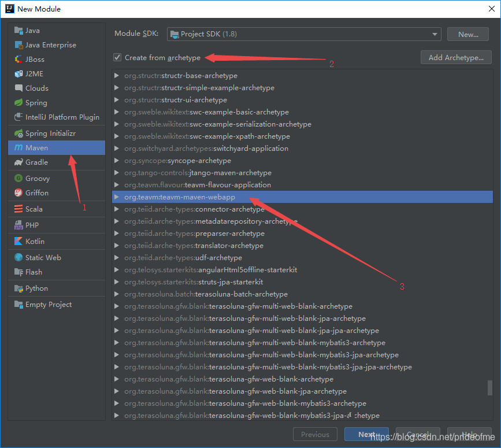Image resolution: width=501 pixels, height=448 pixels.
Task: Select org.teiid.arche-types:translator-archetype row
Action: click(x=302, y=246)
